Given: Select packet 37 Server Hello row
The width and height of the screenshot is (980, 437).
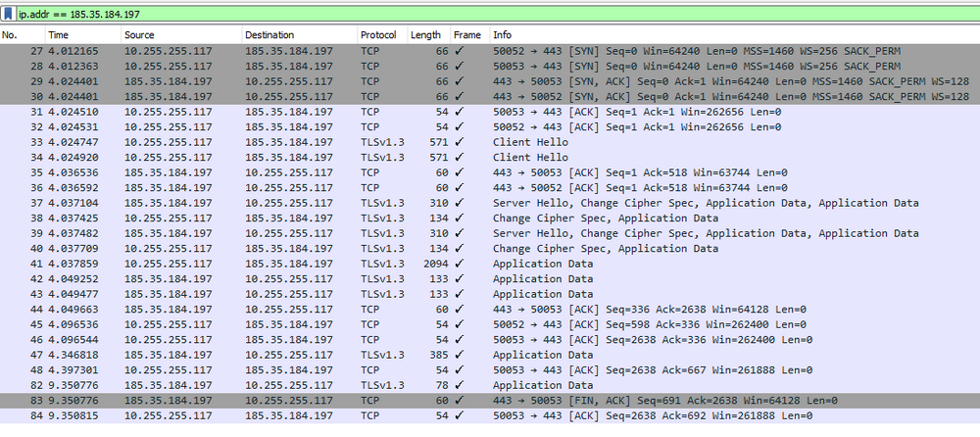Looking at the screenshot, I should pyautogui.click(x=490, y=203).
